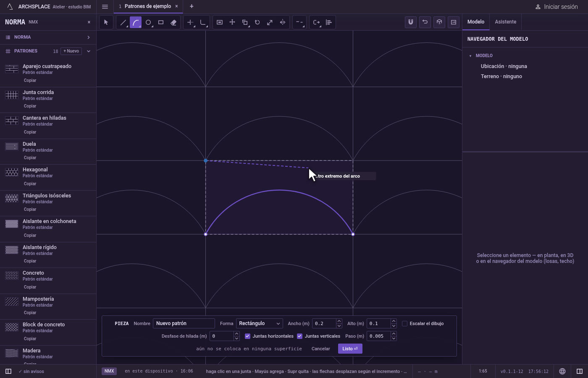Collapse the PATRONES section chevron

pos(89,51)
